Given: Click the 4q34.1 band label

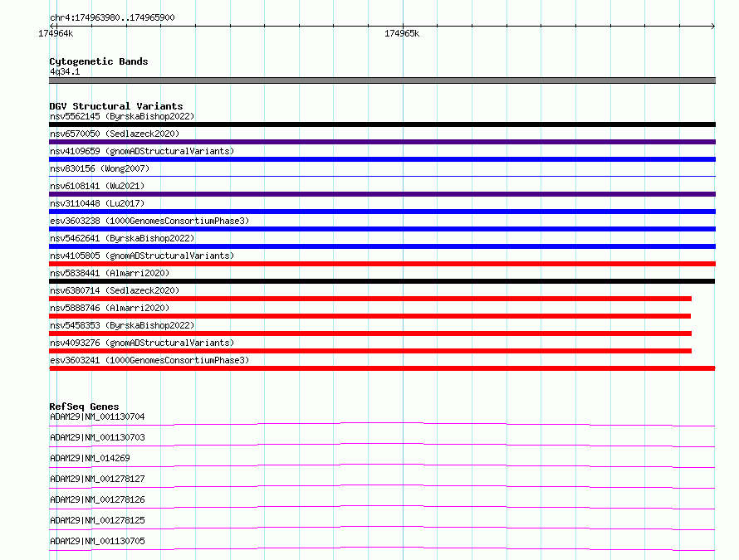Looking at the screenshot, I should [65, 71].
